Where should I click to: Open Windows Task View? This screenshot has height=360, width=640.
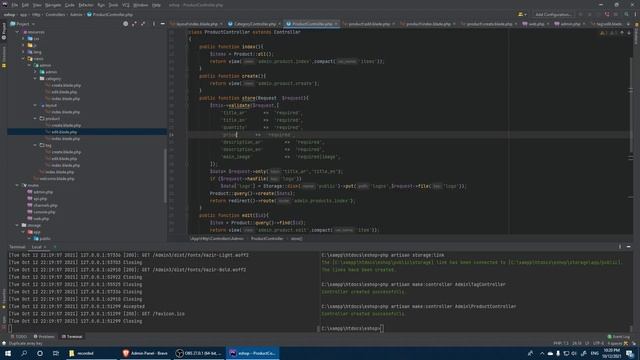pyautogui.click(x=56, y=353)
